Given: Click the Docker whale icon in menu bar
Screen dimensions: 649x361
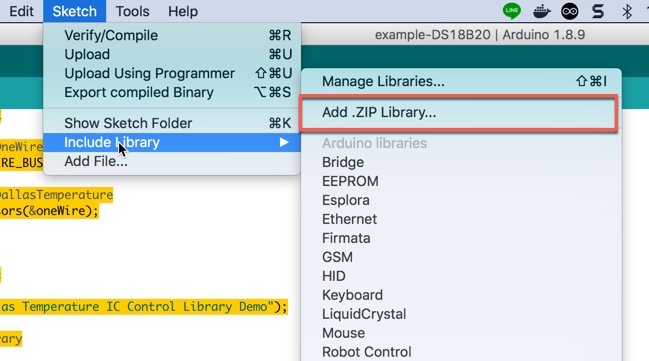Looking at the screenshot, I should [541, 12].
